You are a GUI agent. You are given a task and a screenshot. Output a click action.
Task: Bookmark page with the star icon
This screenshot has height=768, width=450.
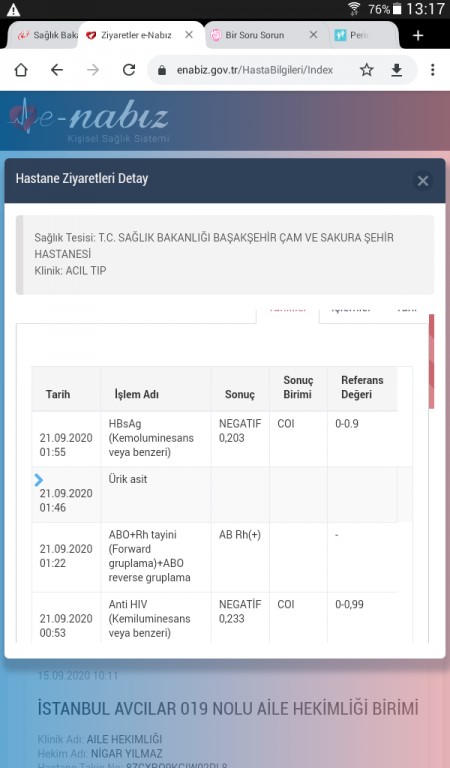(x=367, y=70)
